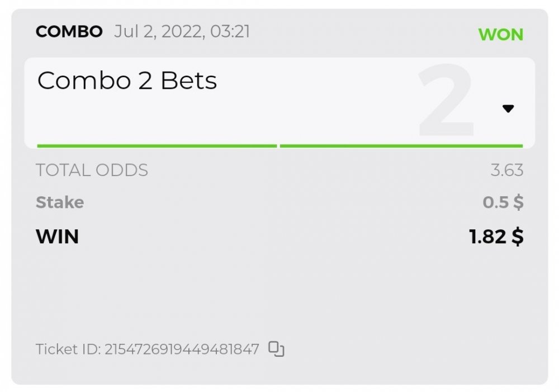Image resolution: width=559 pixels, height=392 pixels.
Task: Click the 03:21 time stamp
Action: [x=230, y=31]
